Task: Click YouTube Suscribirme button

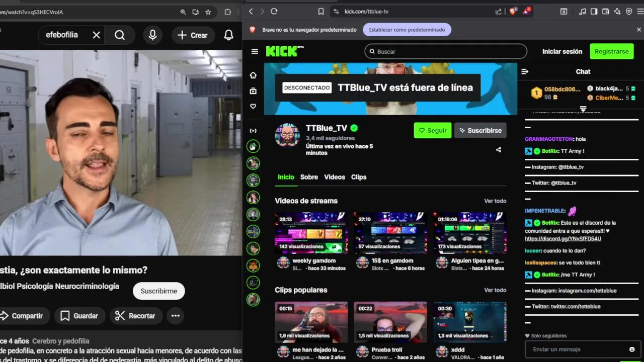Action: (x=158, y=291)
